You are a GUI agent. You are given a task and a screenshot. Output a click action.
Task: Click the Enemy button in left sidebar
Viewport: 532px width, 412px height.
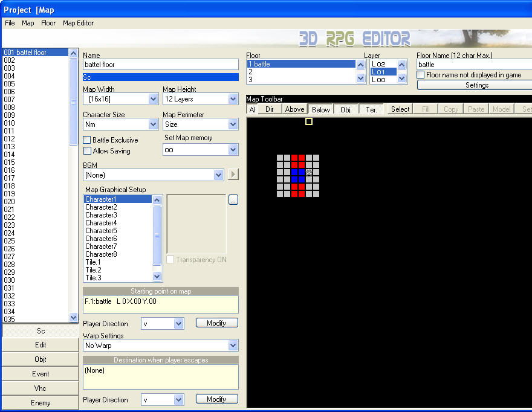(41, 403)
